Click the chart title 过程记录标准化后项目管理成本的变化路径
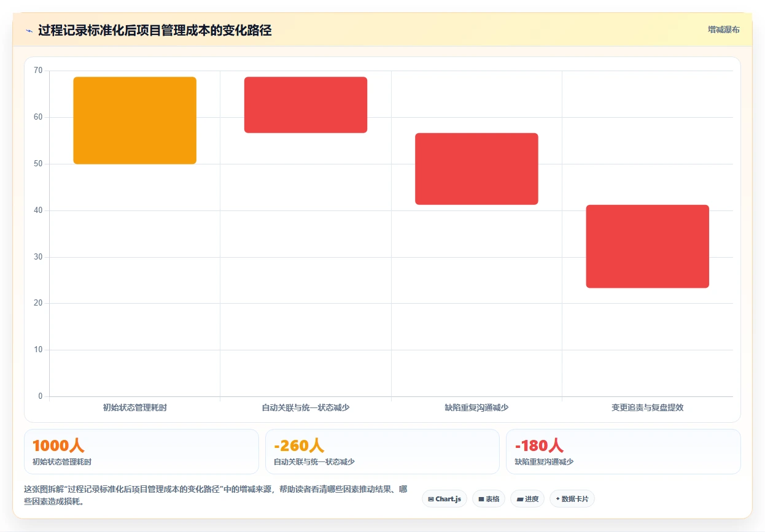The width and height of the screenshot is (765, 532). point(155,30)
